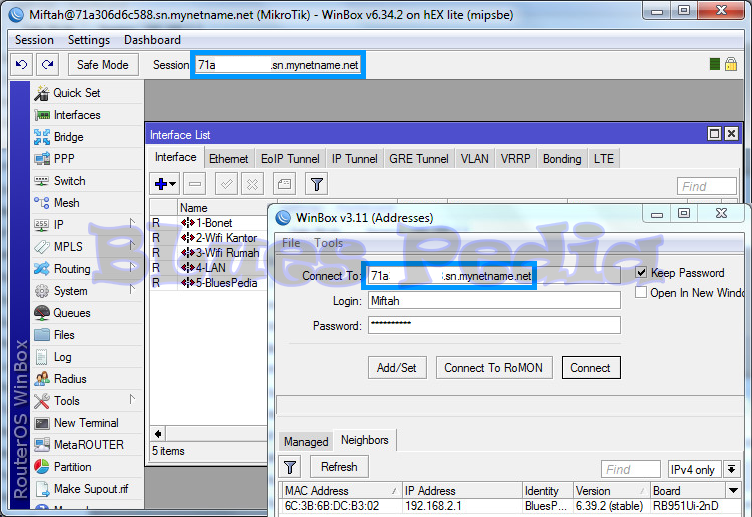Image resolution: width=752 pixels, height=517 pixels.
Task: Click Connect To RoMON button
Action: tap(494, 368)
